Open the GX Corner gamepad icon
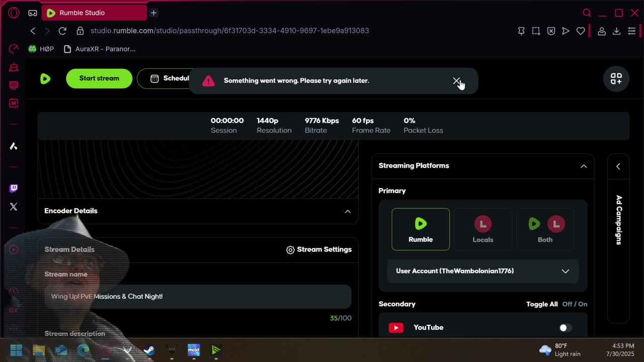 click(x=32, y=13)
